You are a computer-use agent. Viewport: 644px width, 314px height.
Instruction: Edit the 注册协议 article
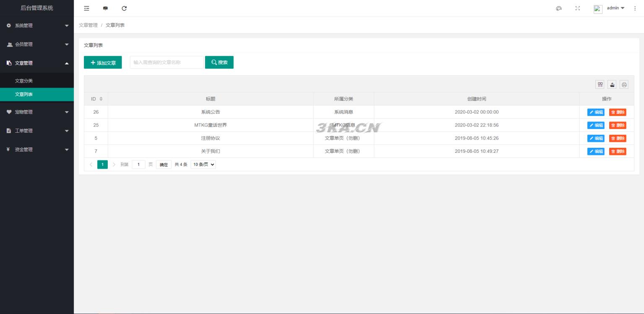coord(596,138)
